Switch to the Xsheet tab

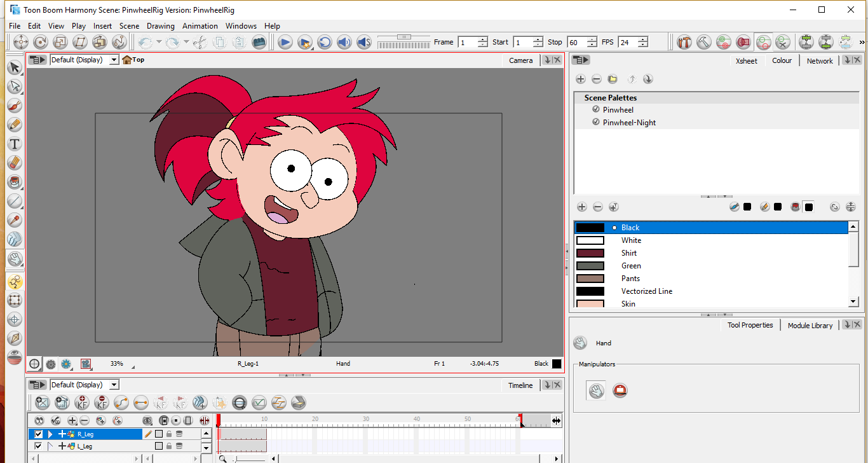point(747,60)
